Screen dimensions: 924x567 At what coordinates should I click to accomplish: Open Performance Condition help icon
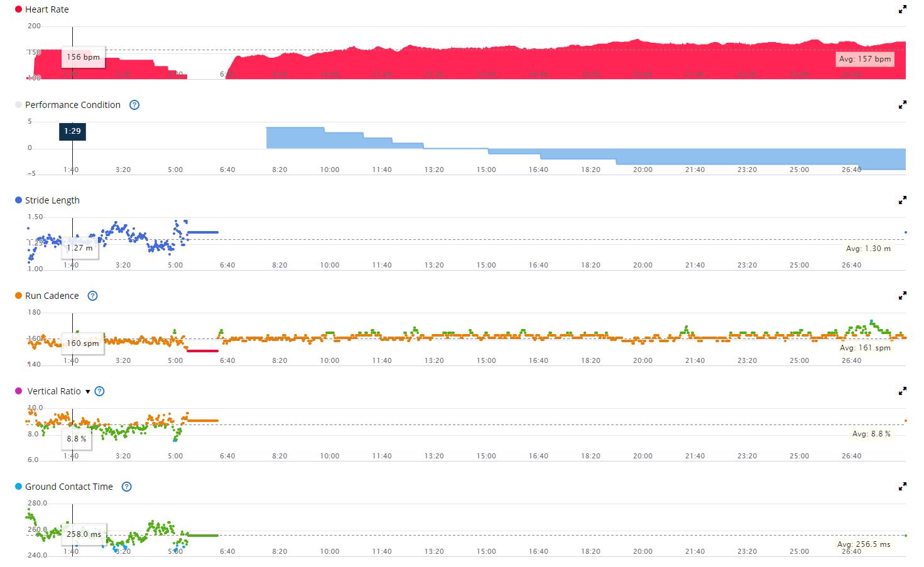click(x=134, y=105)
